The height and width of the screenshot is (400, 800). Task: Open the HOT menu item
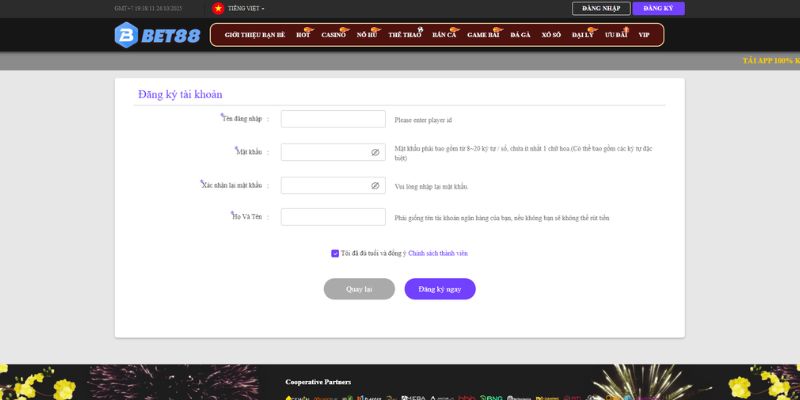pos(303,35)
